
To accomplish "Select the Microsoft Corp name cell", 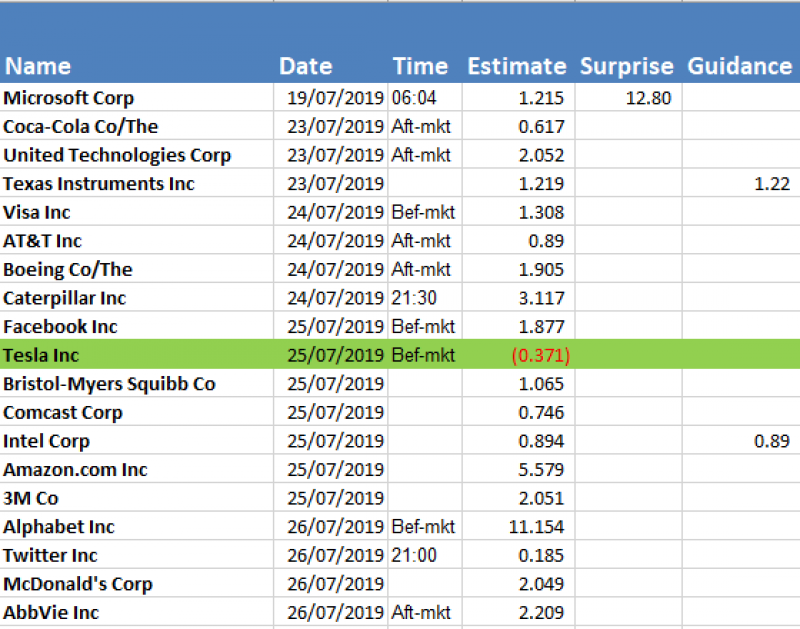I will click(136, 97).
